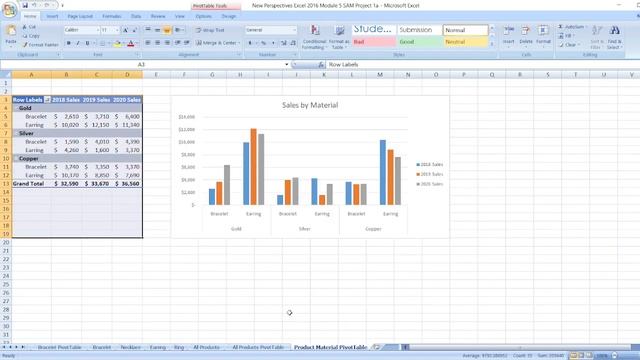Paste clipboard contents using Paste icon

[x=11, y=31]
